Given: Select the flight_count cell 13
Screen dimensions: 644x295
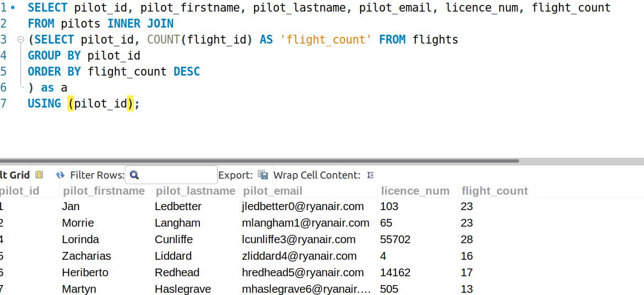Looking at the screenshot, I should coord(467,289).
